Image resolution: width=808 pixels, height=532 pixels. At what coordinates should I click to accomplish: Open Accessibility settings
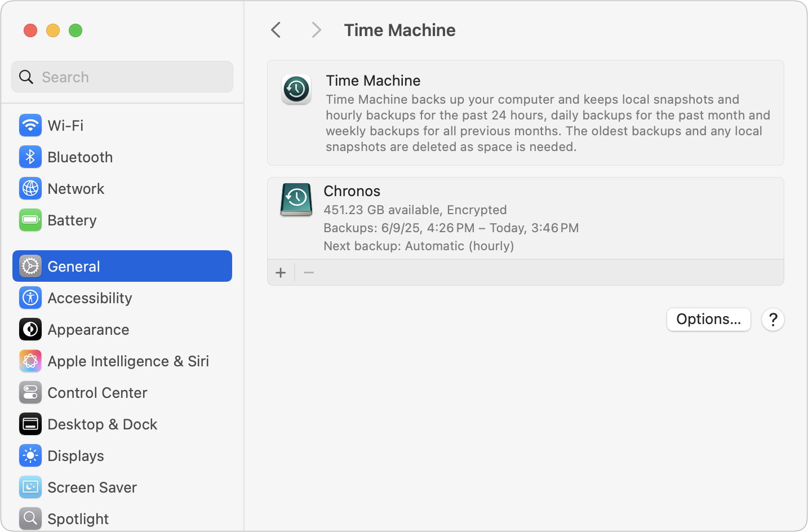point(122,298)
